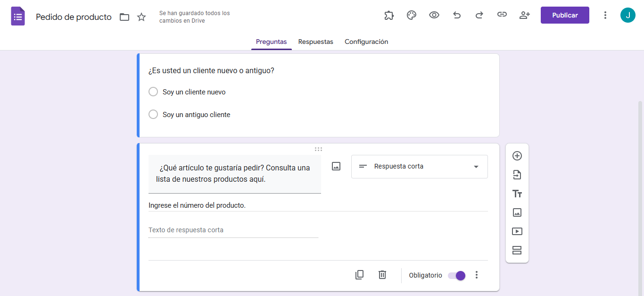Open the theme palette customizer

412,15
